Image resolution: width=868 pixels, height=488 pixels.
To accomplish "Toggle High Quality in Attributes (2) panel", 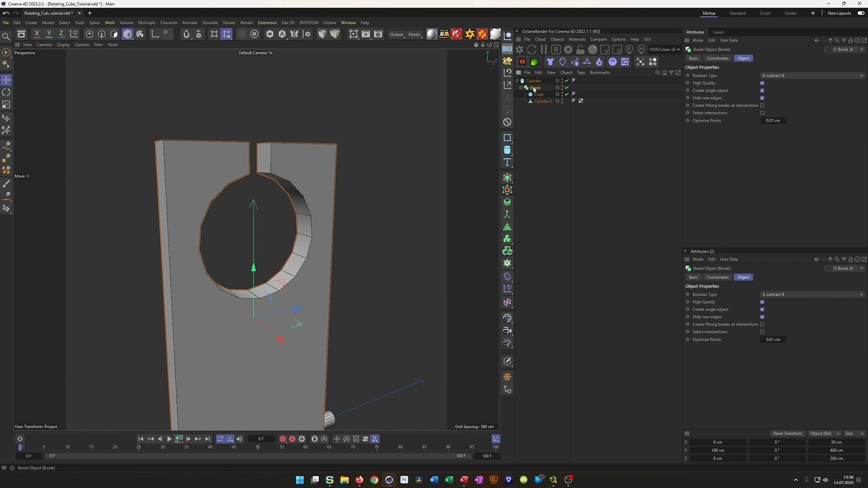I will pyautogui.click(x=762, y=302).
